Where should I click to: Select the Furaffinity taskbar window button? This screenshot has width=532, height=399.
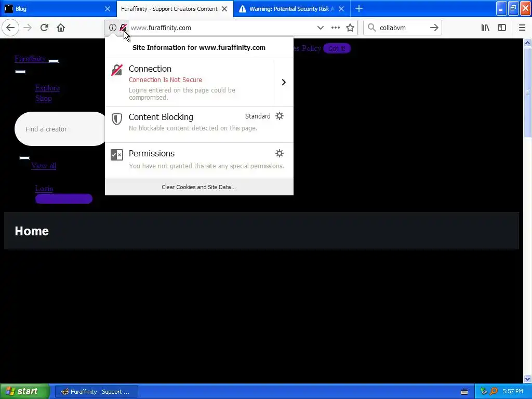[96, 392]
